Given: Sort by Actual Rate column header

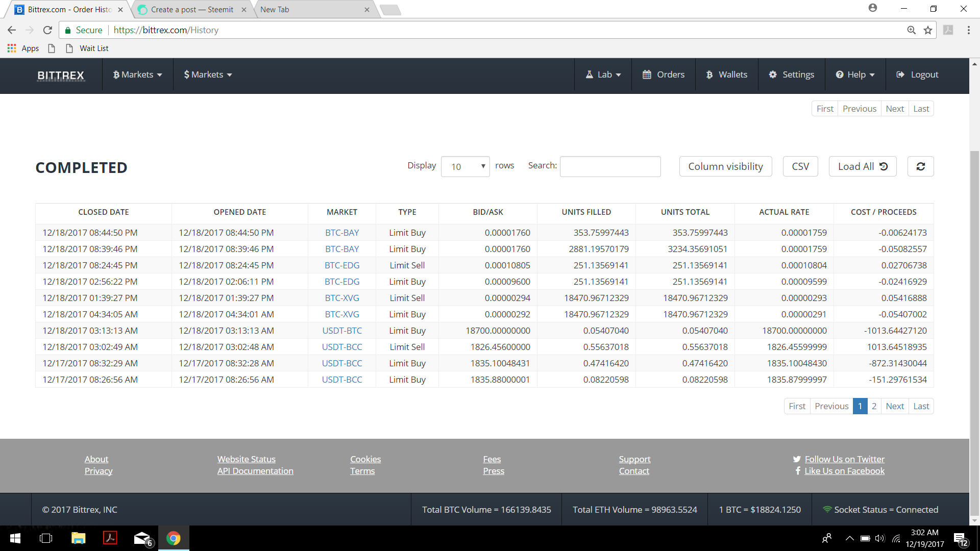Looking at the screenshot, I should [784, 212].
